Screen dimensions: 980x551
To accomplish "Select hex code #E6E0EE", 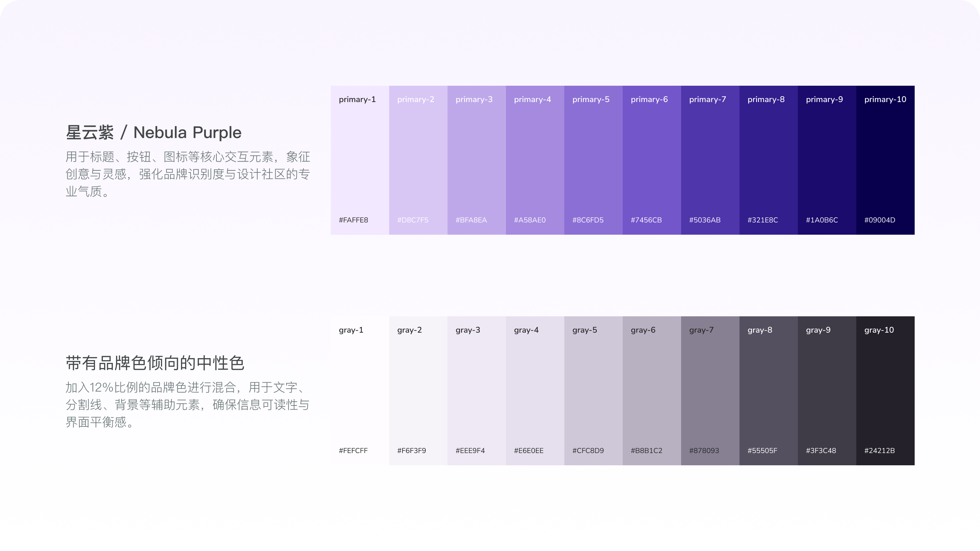I will pyautogui.click(x=529, y=450).
